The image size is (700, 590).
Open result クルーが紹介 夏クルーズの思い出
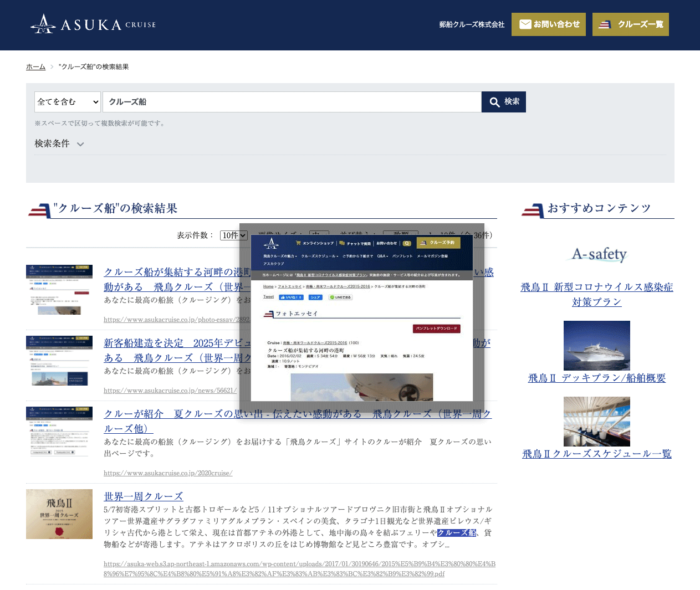(298, 422)
